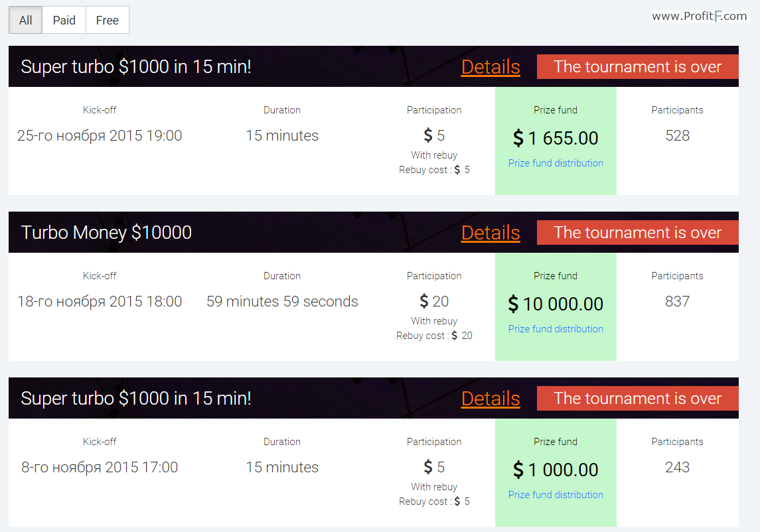Click the first Super turbo $1000 title
Viewport: 760px width, 532px height.
coord(135,67)
